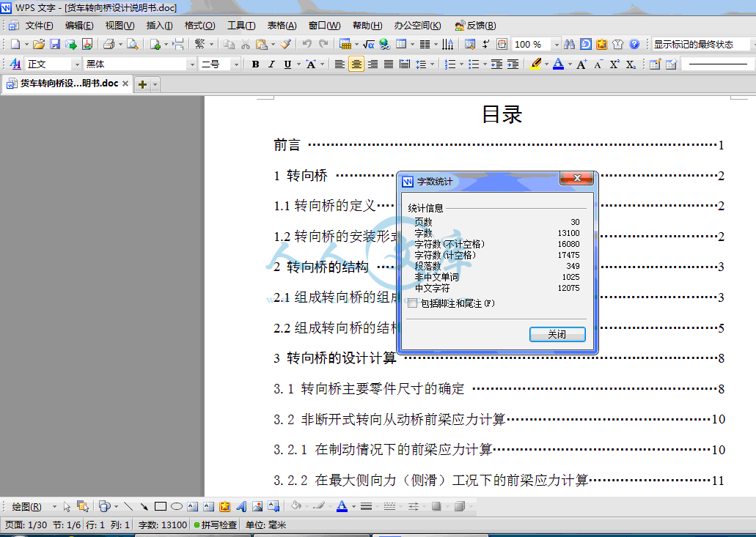Expand the font color dropdown arrow
The width and height of the screenshot is (756, 537).
click(570, 64)
